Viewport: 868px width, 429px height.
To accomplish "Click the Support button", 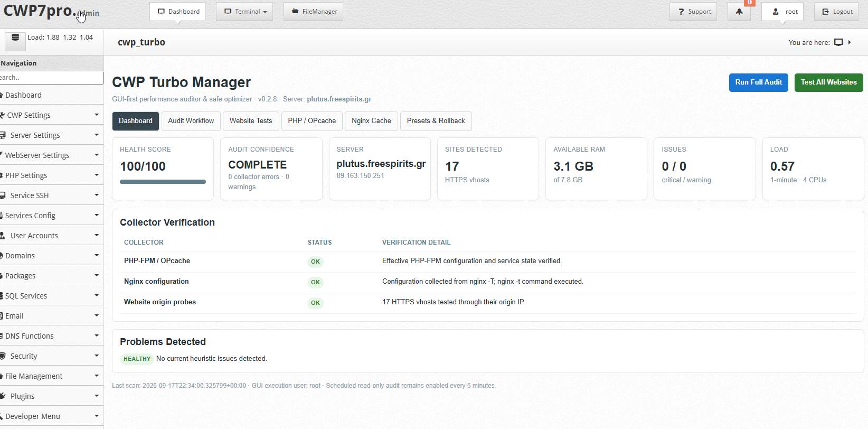I will click(x=693, y=12).
